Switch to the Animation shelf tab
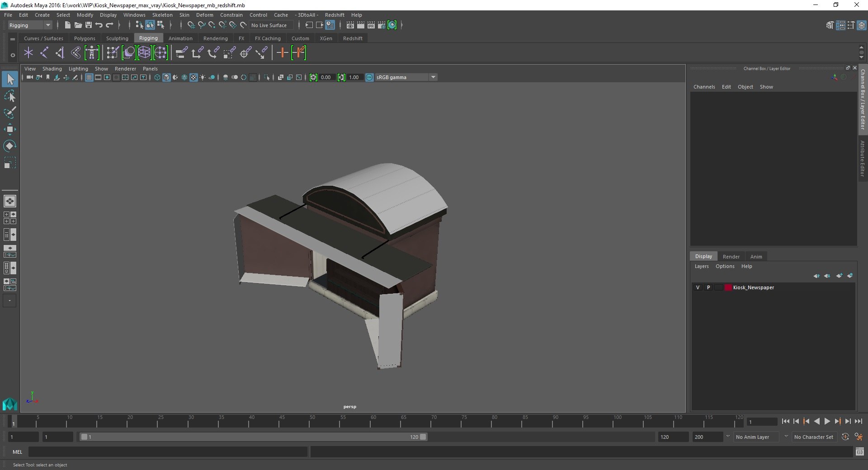868x470 pixels. pos(180,38)
